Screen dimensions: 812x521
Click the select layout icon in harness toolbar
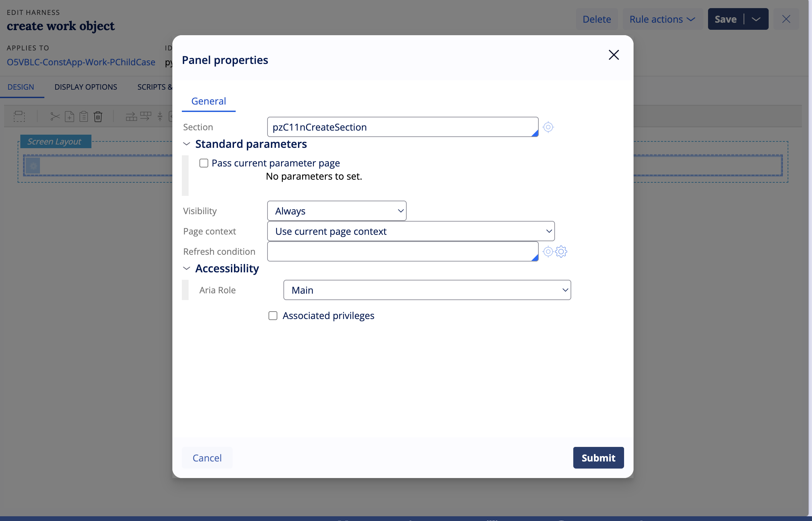coord(19,116)
